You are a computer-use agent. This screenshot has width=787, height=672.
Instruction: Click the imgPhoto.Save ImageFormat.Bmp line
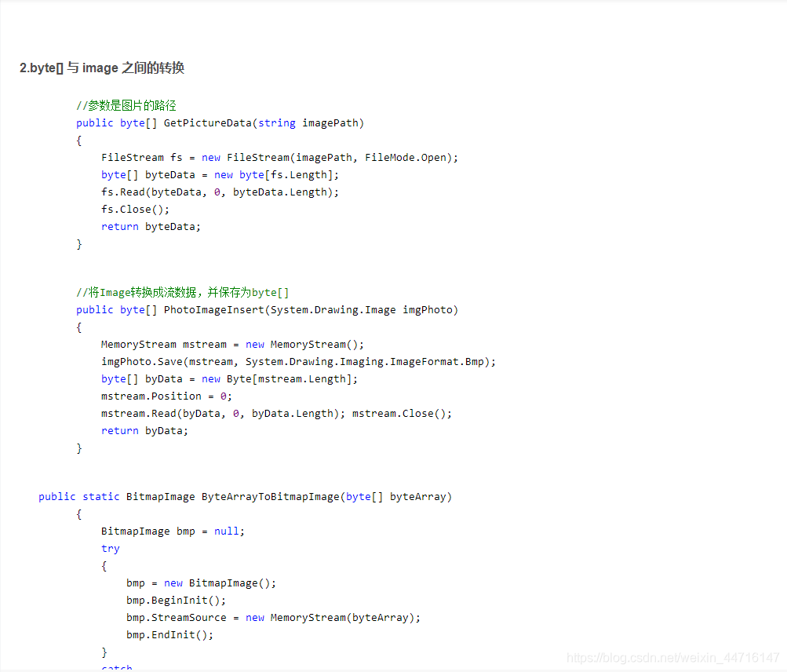pyautogui.click(x=299, y=362)
